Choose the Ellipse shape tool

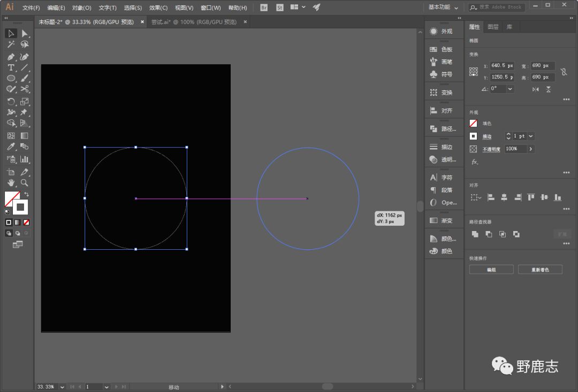tap(11, 78)
